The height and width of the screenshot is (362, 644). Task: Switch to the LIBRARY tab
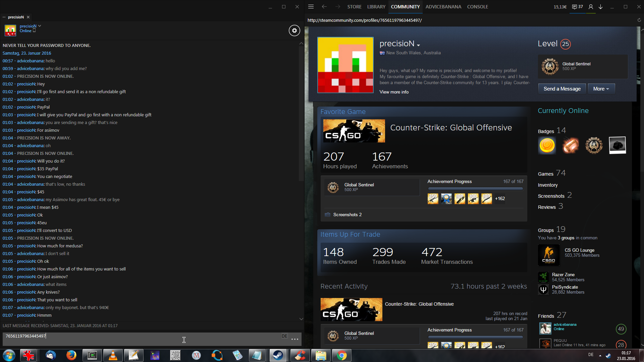[376, 7]
